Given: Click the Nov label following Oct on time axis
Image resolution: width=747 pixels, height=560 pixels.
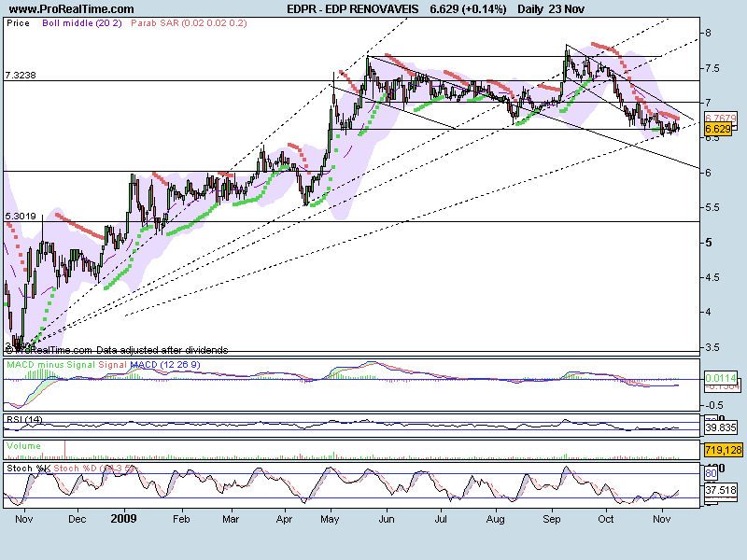Looking at the screenshot, I should pos(661,519).
